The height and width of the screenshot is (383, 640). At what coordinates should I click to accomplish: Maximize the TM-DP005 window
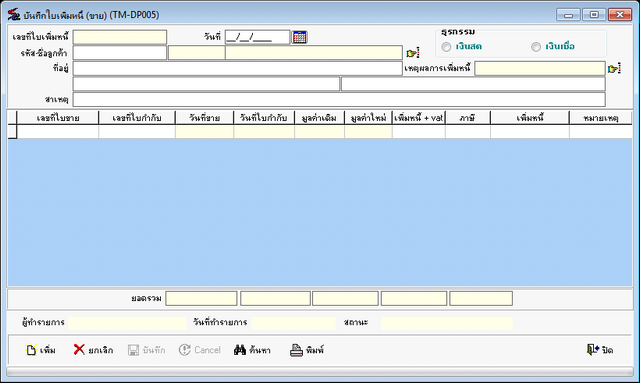coord(594,15)
